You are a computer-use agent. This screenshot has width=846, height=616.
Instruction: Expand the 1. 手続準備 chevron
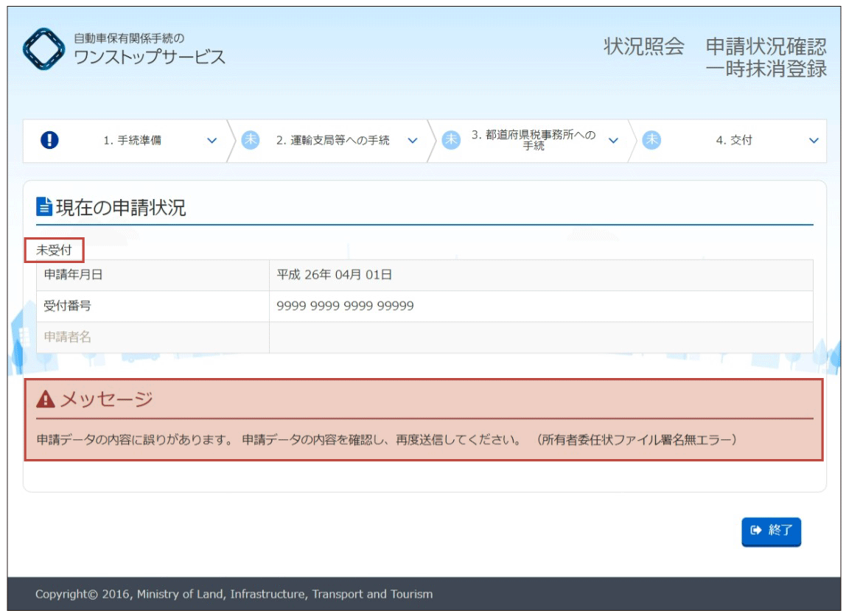pyautogui.click(x=212, y=141)
